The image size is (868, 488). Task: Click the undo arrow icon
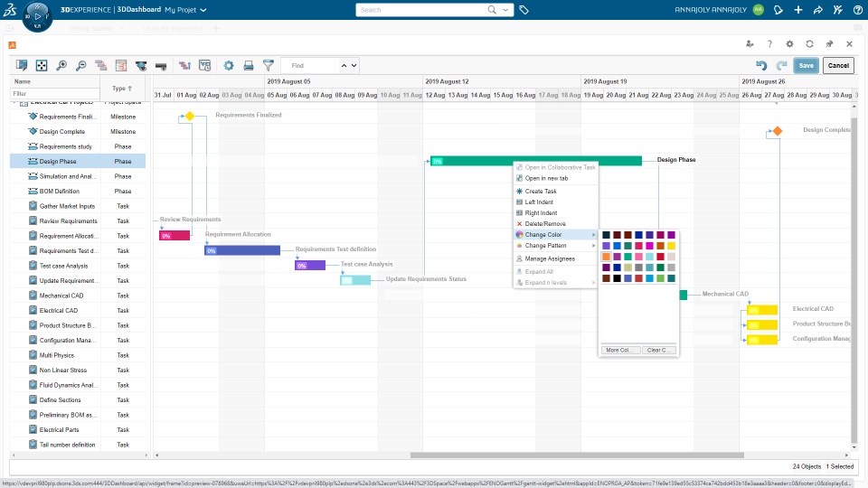(761, 65)
